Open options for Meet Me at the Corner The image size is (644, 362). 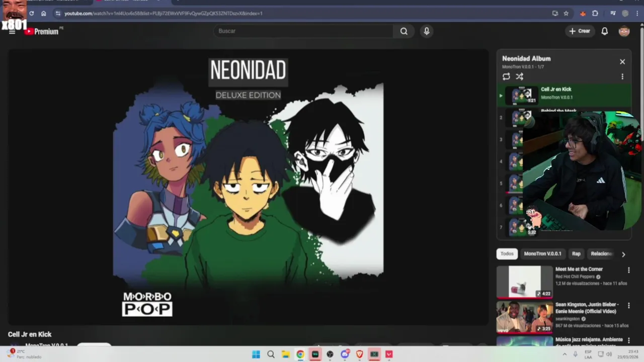tap(628, 270)
